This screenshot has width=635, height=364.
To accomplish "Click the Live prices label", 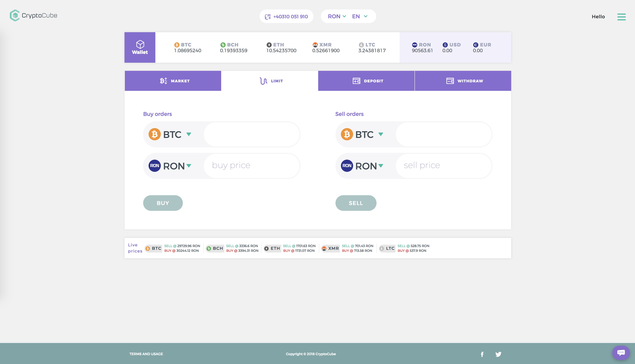I will (x=135, y=248).
